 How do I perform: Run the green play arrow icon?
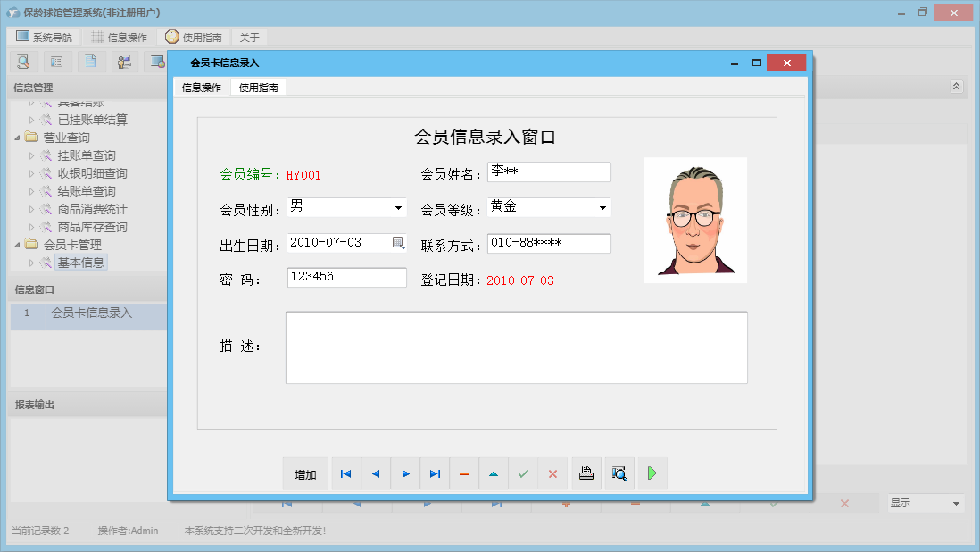pos(652,473)
